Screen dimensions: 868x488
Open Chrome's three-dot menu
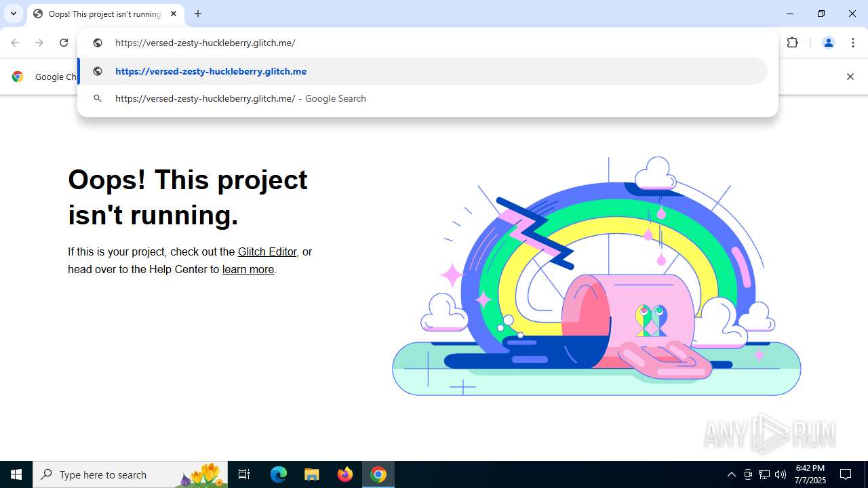853,43
